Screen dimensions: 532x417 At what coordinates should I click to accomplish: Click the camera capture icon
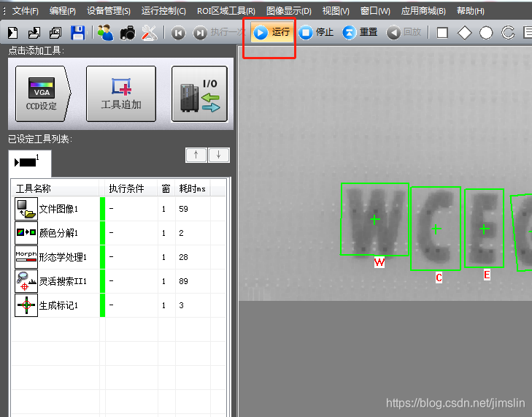(128, 33)
